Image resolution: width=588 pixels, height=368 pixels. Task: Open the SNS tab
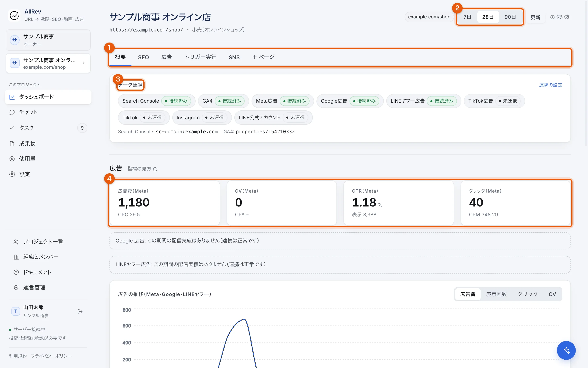pos(234,57)
